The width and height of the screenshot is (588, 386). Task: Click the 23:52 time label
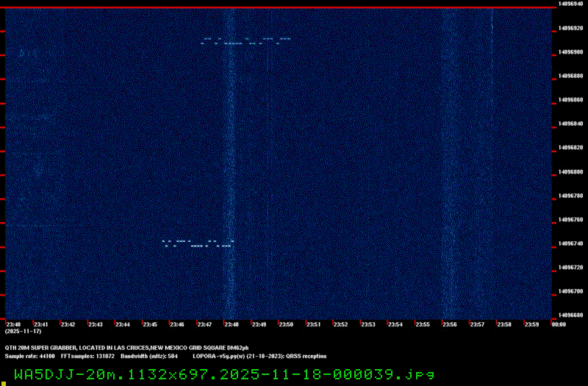(x=341, y=324)
